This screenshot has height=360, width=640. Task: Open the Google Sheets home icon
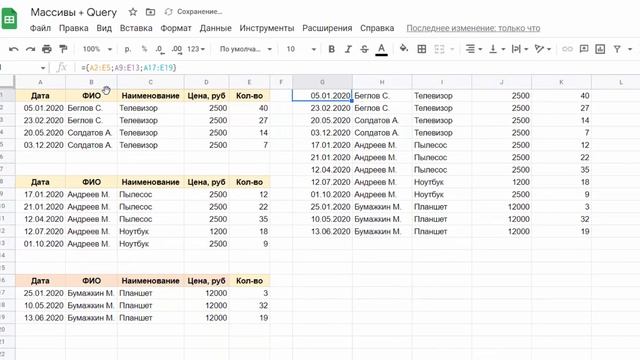pos(9,19)
